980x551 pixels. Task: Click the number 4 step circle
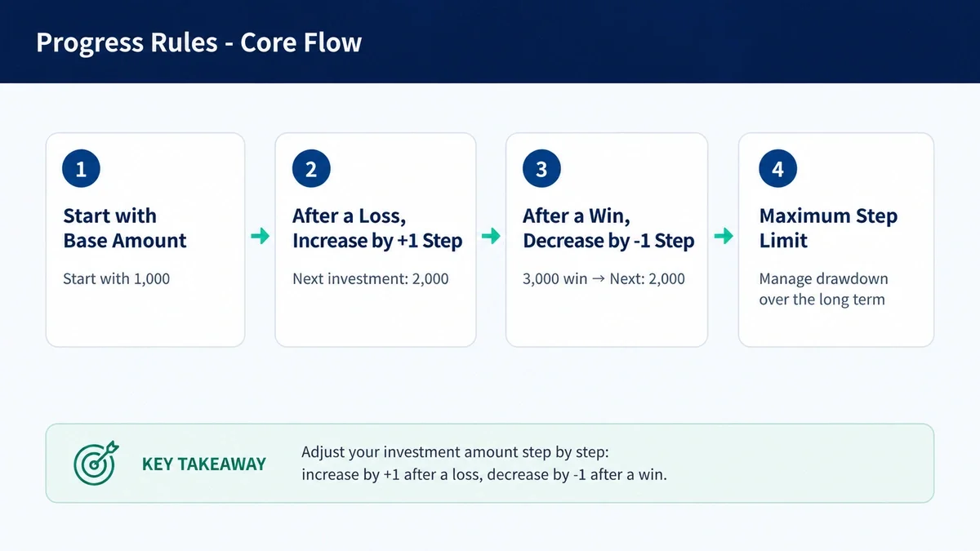(x=777, y=169)
